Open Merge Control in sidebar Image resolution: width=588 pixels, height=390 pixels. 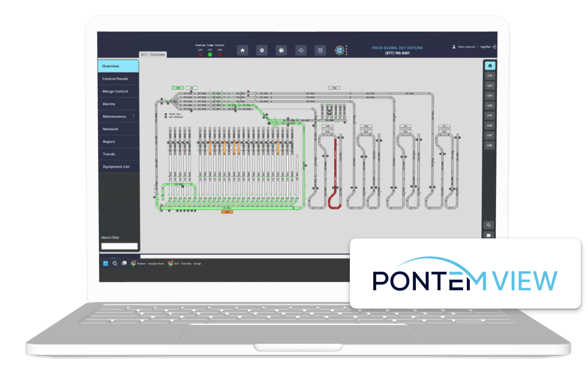click(x=118, y=91)
